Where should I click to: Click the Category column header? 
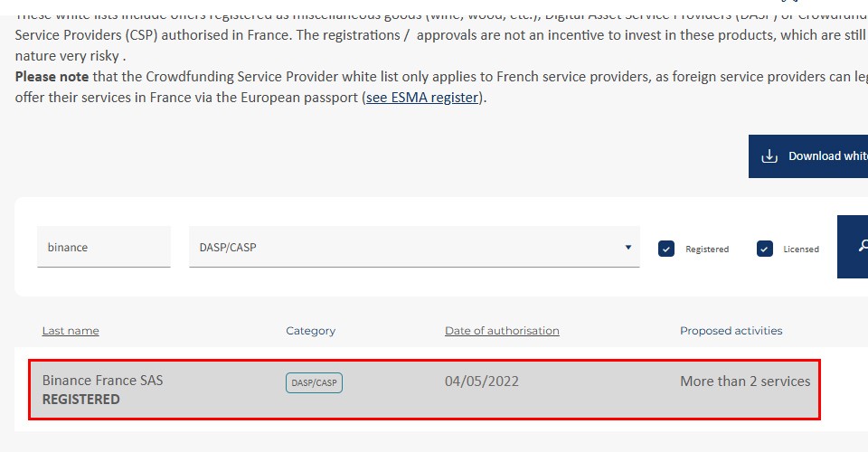coord(310,331)
